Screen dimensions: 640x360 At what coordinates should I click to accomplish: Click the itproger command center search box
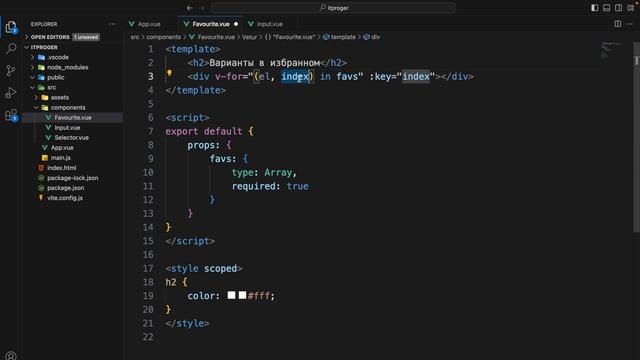click(333, 8)
